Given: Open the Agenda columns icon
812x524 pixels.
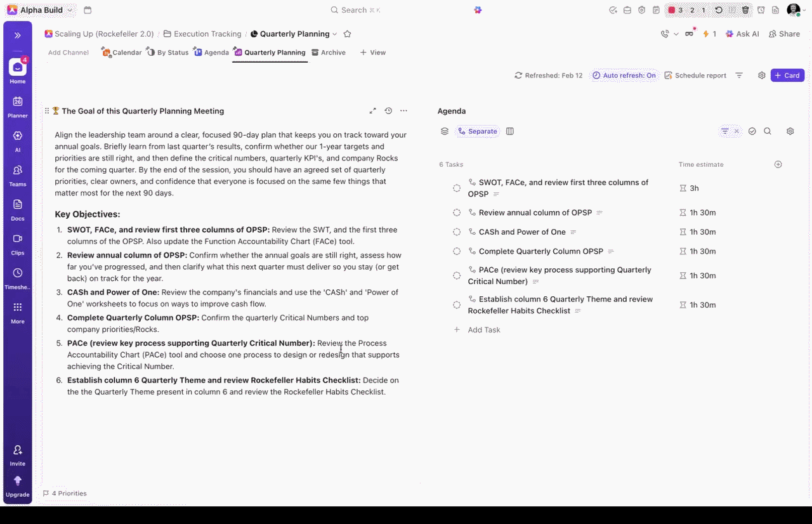Looking at the screenshot, I should click(510, 131).
